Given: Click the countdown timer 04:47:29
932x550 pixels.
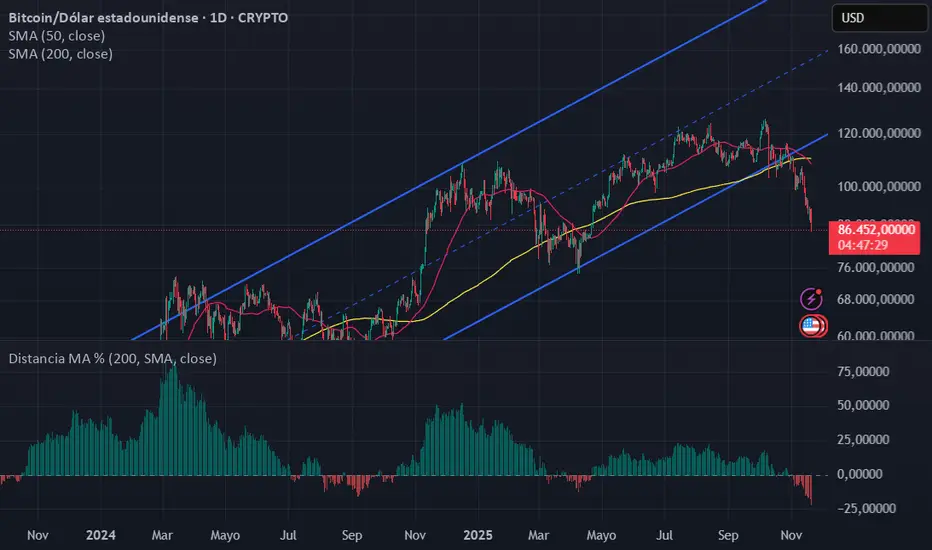Looking at the screenshot, I should point(863,245).
